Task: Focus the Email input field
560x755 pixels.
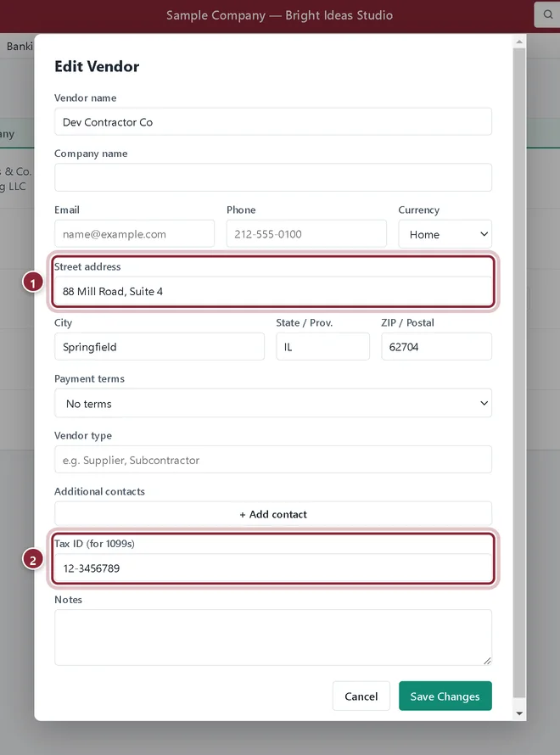Action: (x=134, y=234)
